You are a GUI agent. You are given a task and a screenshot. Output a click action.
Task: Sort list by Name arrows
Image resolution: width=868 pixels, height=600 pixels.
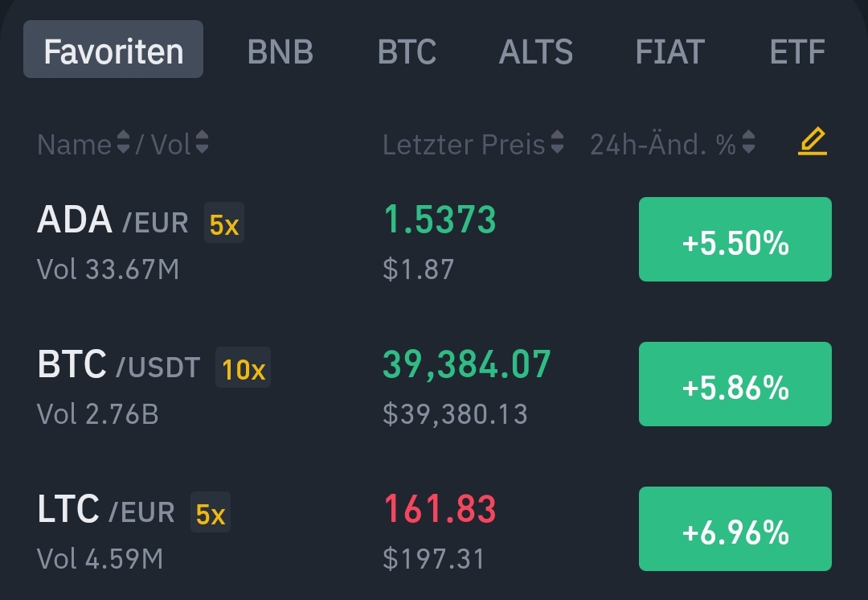(123, 144)
